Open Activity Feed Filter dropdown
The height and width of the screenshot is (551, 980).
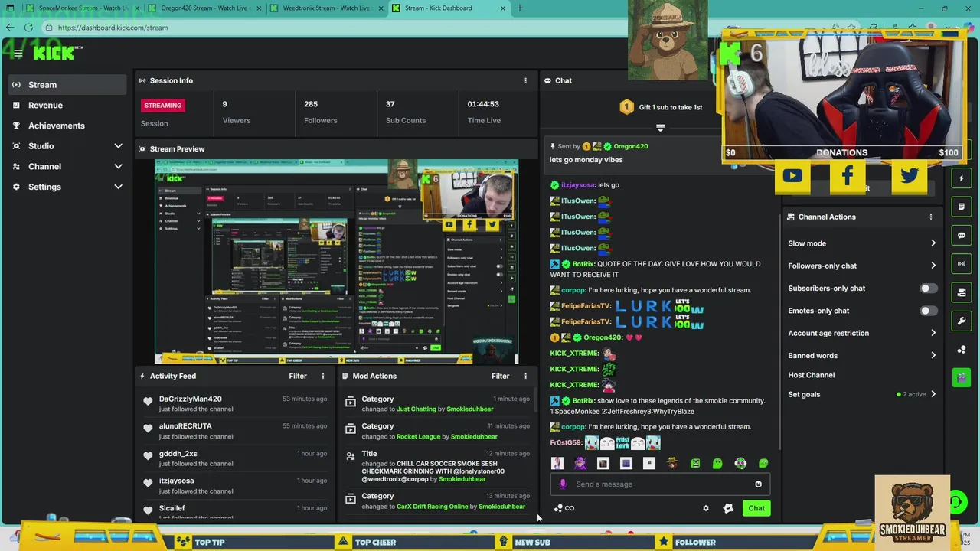(x=298, y=376)
